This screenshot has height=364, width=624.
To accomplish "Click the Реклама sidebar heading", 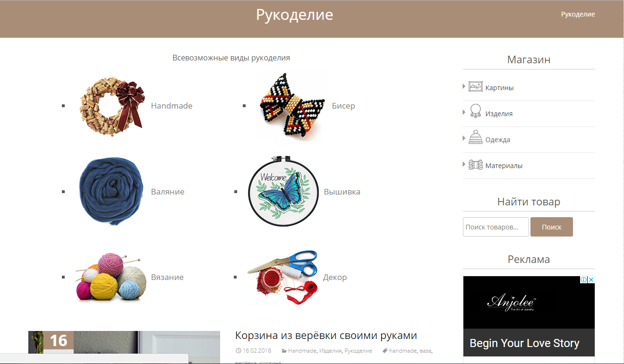I will tap(529, 259).
